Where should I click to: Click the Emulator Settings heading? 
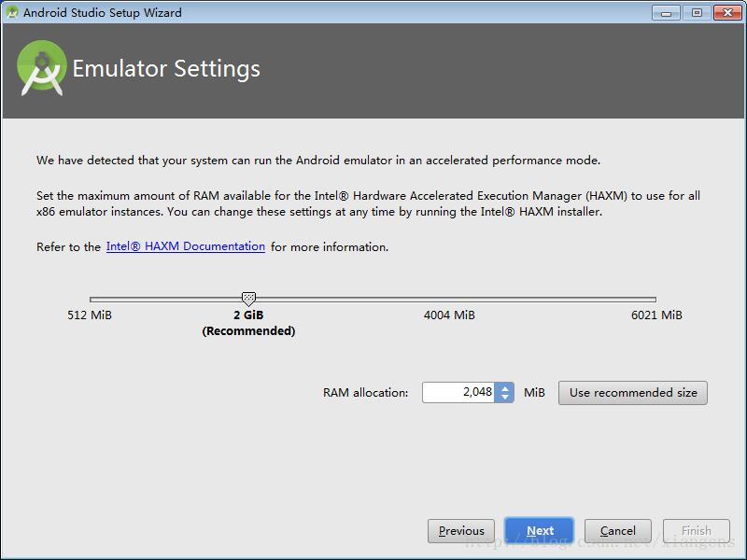[x=166, y=68]
